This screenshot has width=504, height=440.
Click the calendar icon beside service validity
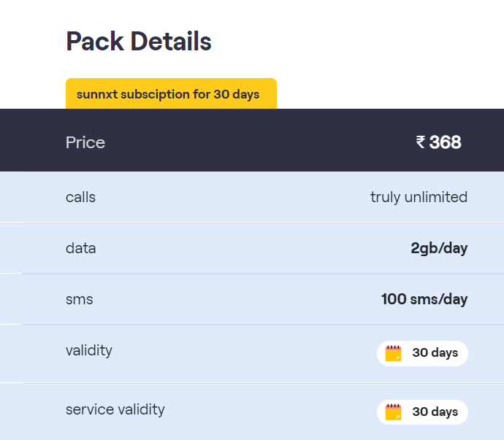[x=394, y=412]
